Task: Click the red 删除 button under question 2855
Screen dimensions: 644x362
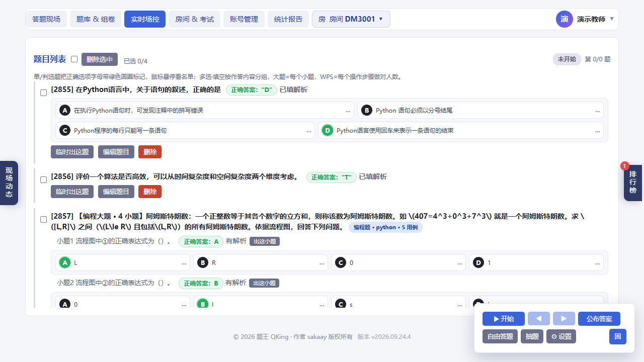Action: point(150,152)
